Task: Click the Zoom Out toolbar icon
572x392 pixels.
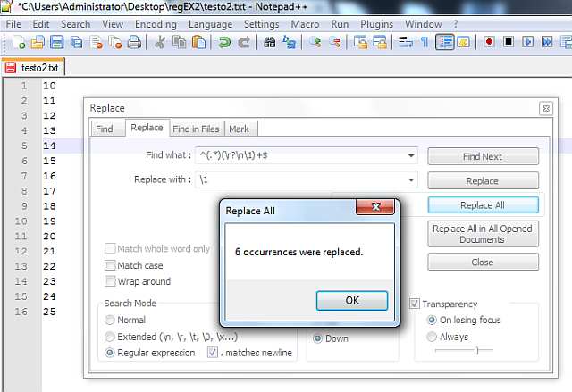Action: [x=334, y=42]
